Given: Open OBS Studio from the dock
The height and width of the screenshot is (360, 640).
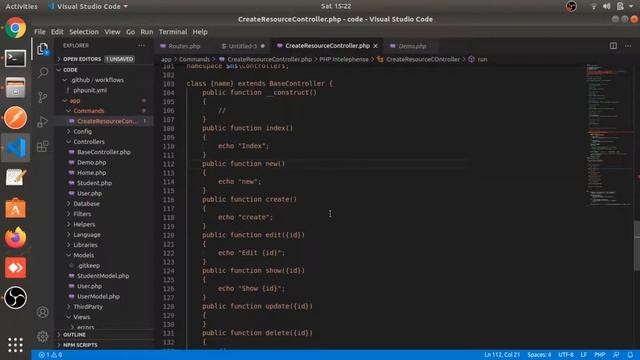Looking at the screenshot, I should tap(16, 298).
